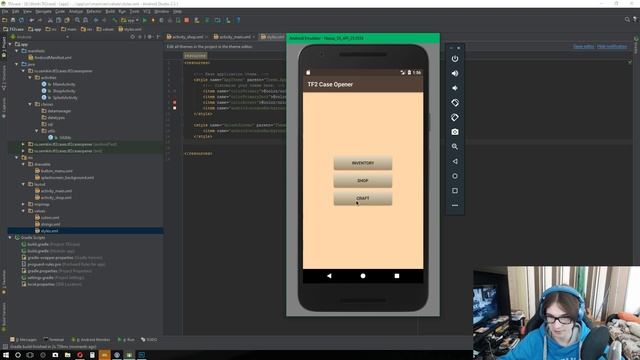Image resolution: width=640 pixels, height=360 pixels.
Task: Click the Windows Start button
Action: tap(6, 355)
